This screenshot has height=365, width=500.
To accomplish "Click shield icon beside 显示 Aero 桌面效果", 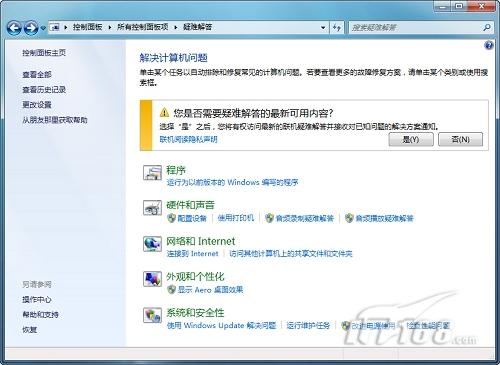I will click(171, 290).
